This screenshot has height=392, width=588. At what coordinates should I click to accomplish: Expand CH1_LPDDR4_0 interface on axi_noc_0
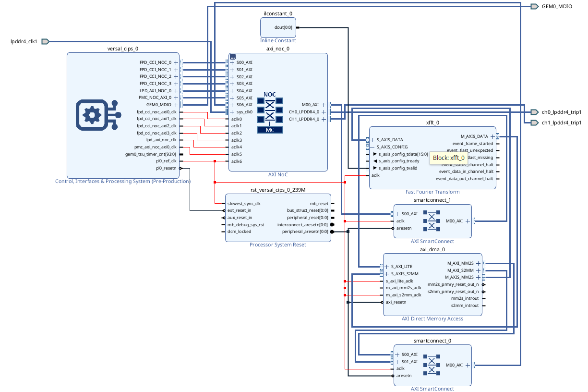(x=324, y=119)
